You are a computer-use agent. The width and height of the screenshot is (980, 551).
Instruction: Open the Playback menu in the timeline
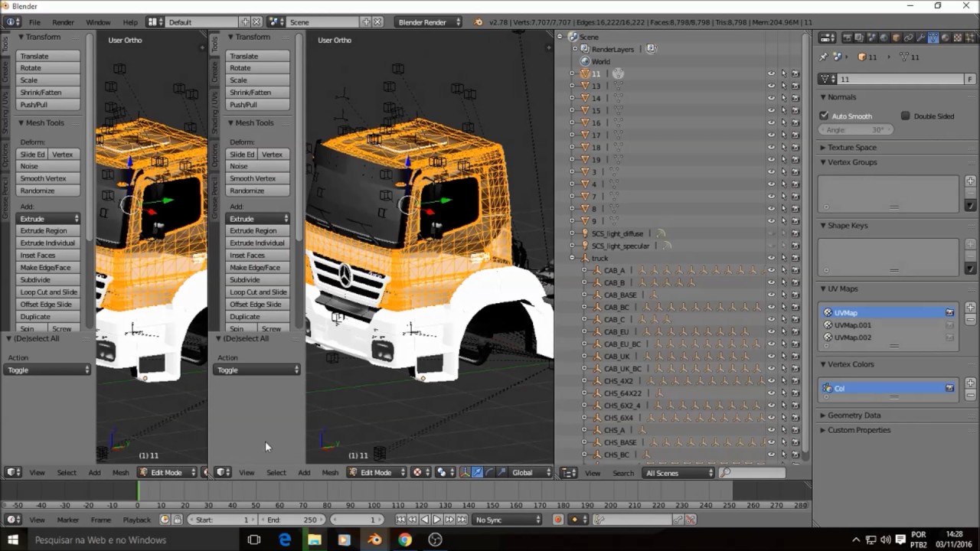[137, 520]
